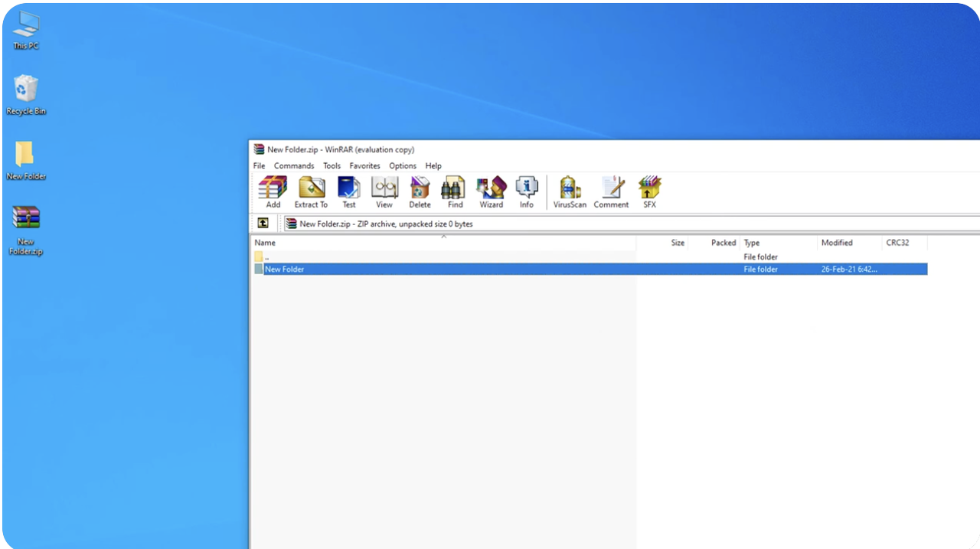This screenshot has height=549, width=980.
Task: Open the Tools menu
Action: point(332,165)
